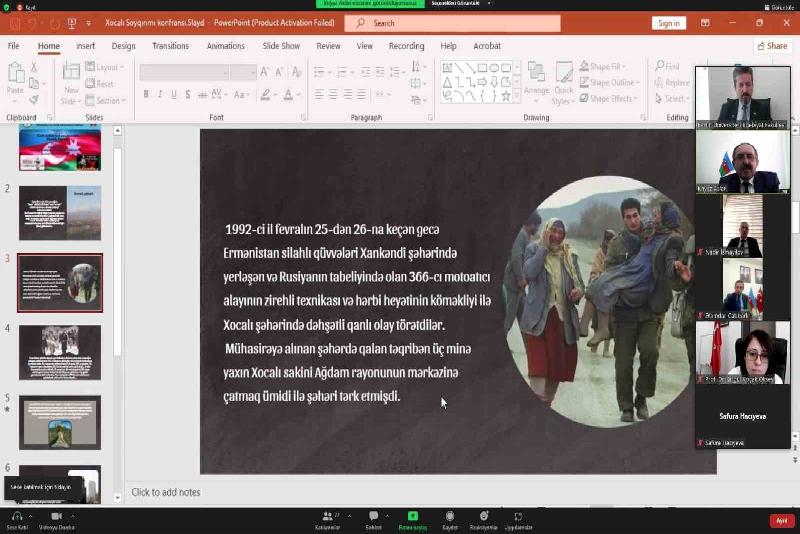800x534 pixels.
Task: Toggle Italic formatting in Font group
Action: pyautogui.click(x=160, y=95)
